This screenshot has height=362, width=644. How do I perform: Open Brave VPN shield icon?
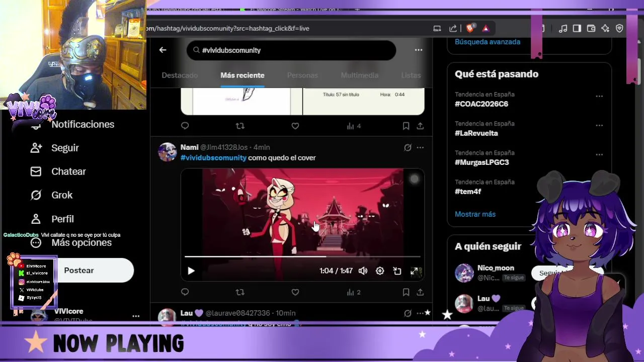619,29
